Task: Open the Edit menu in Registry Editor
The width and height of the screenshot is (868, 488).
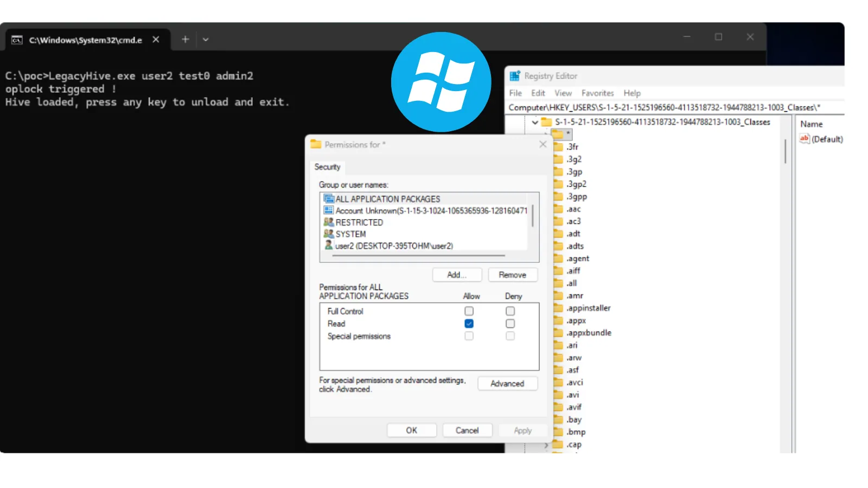Action: [x=538, y=93]
